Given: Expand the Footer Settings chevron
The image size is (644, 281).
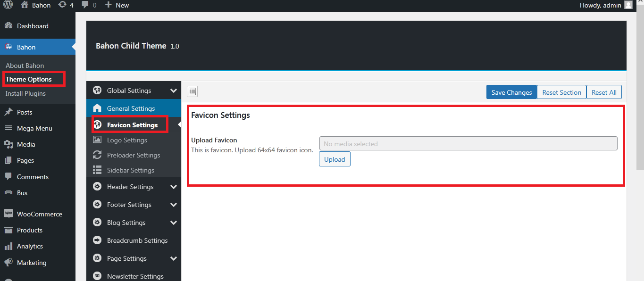Looking at the screenshot, I should coord(174,205).
